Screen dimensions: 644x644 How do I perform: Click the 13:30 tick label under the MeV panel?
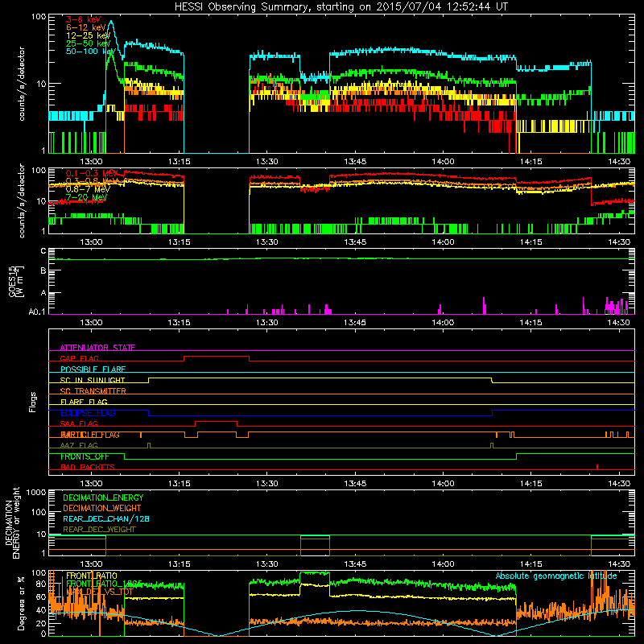[x=267, y=242]
